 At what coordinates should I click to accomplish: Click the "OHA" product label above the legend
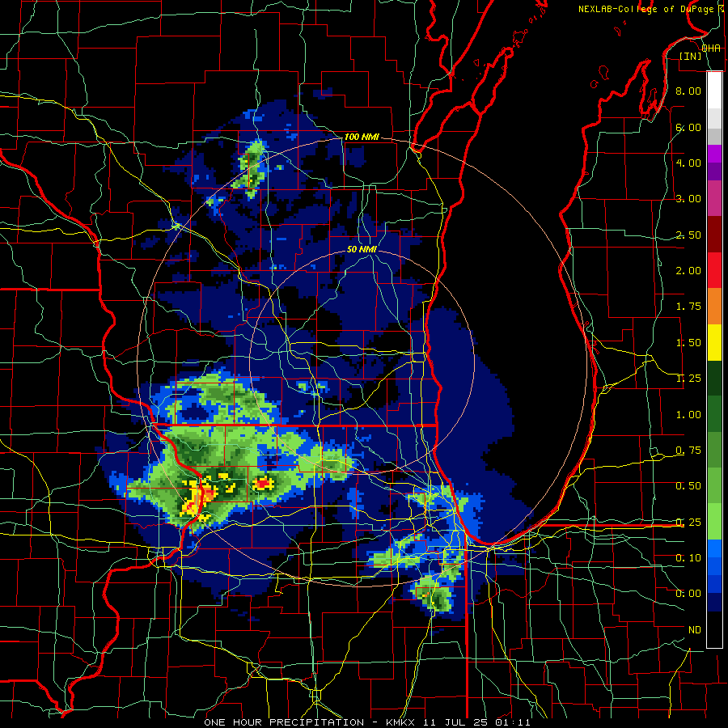(711, 48)
